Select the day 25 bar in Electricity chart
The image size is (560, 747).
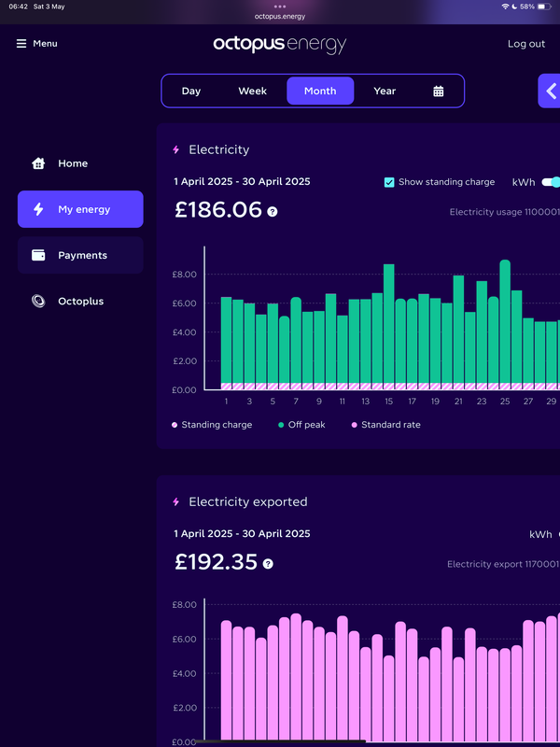[x=505, y=324]
